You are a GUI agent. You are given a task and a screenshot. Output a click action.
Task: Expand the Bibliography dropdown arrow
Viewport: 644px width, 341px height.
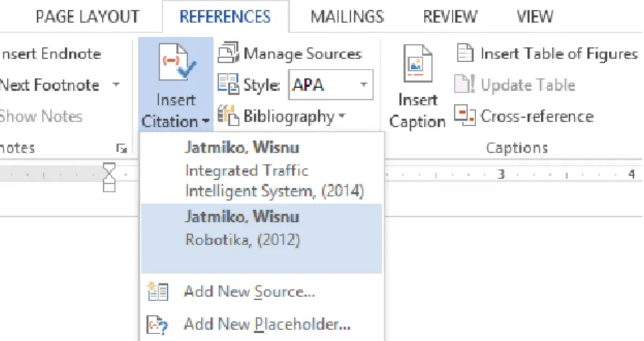(342, 116)
